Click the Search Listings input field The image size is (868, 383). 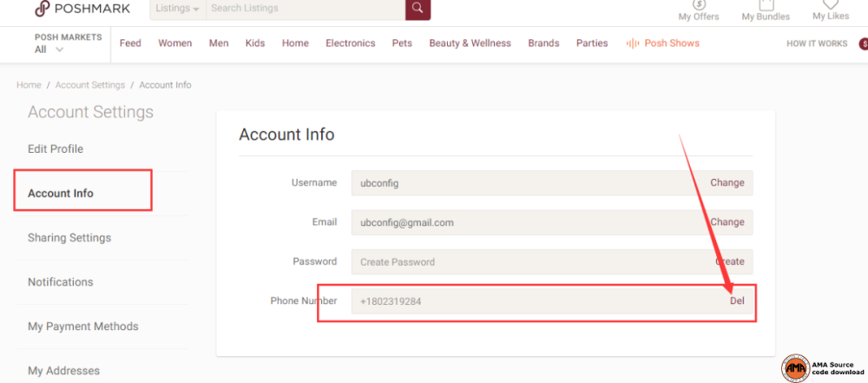tap(304, 9)
